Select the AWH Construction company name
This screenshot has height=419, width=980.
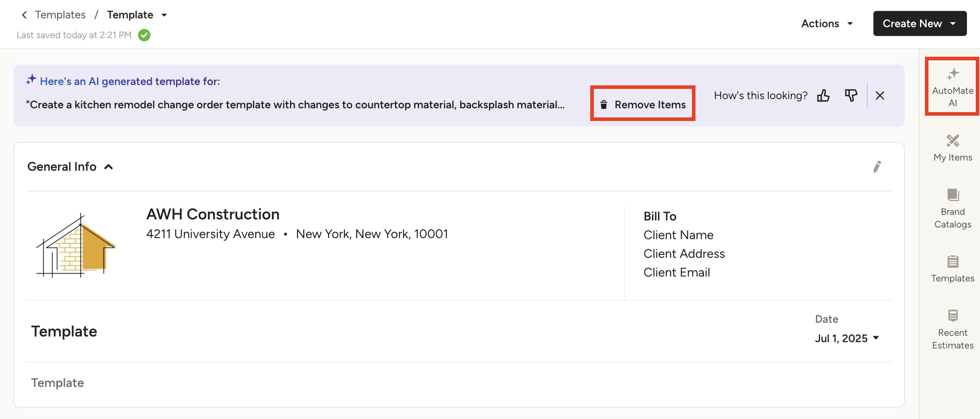tap(213, 214)
